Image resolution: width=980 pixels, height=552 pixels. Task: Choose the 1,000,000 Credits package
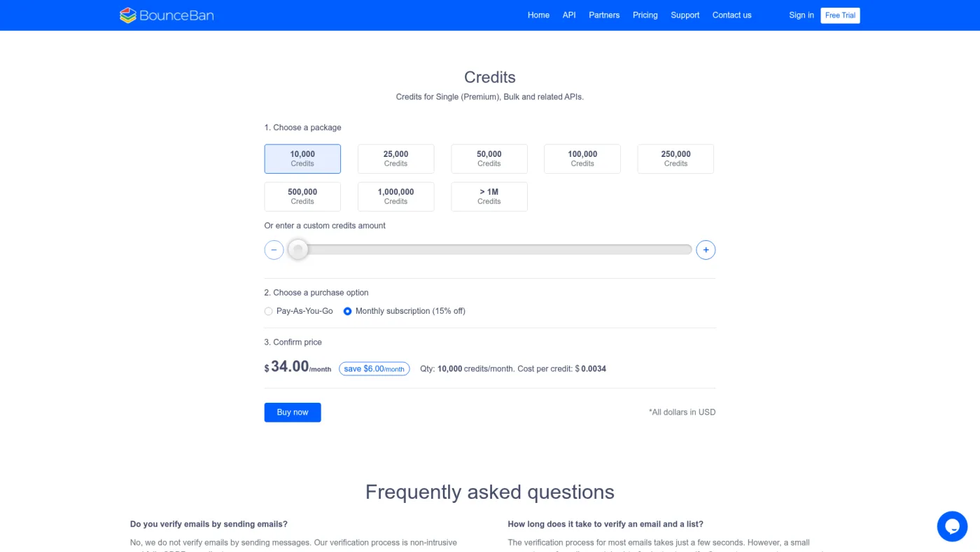pyautogui.click(x=395, y=197)
